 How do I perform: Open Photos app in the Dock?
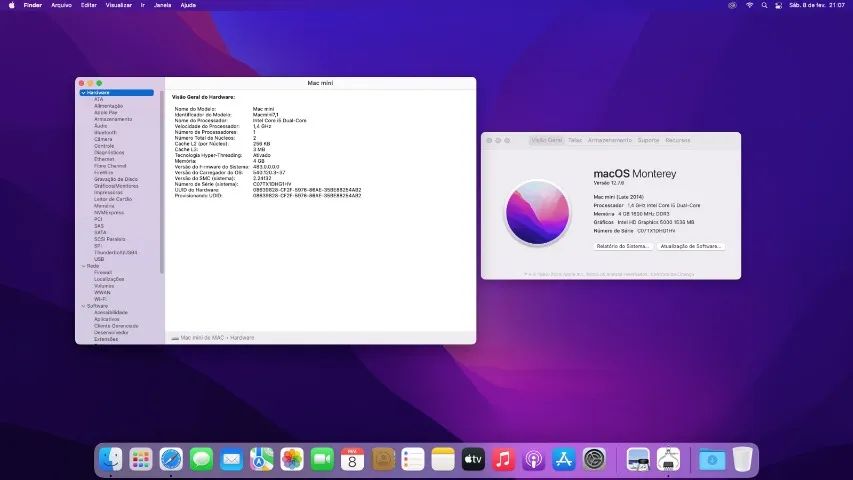coord(292,460)
